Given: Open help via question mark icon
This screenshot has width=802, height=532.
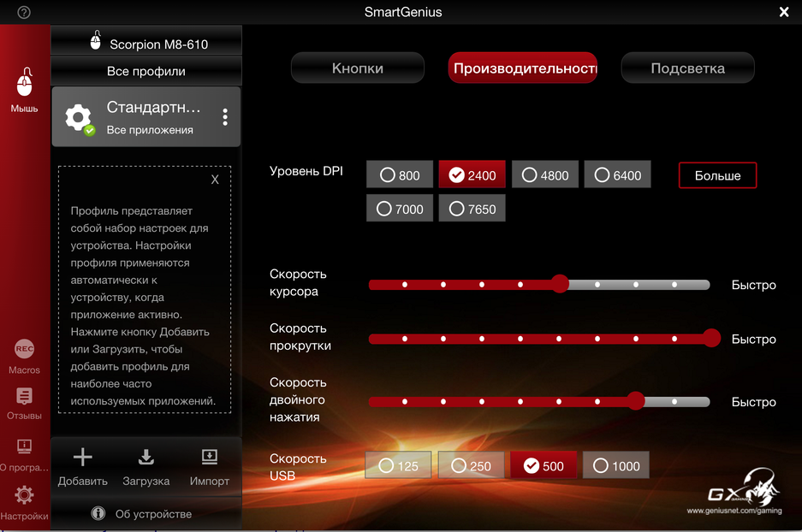Looking at the screenshot, I should tap(23, 12).
